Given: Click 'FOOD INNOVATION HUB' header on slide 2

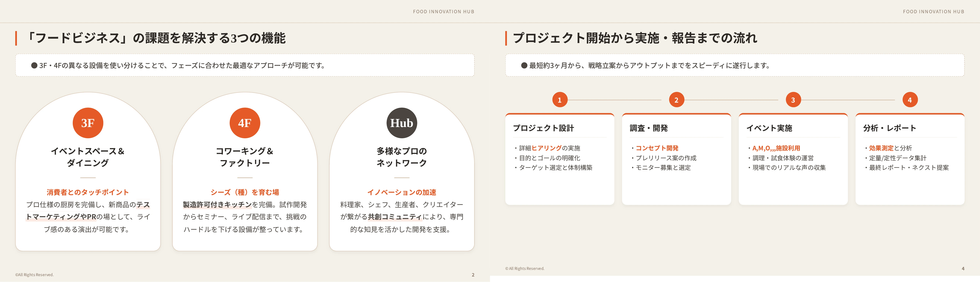Looking at the screenshot, I should (x=444, y=12).
